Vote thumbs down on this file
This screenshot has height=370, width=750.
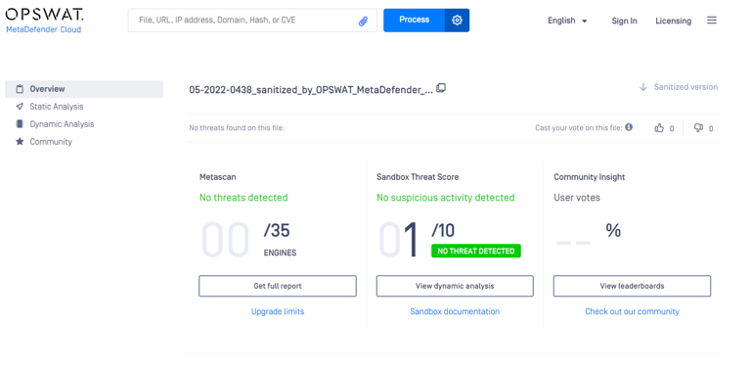(698, 128)
